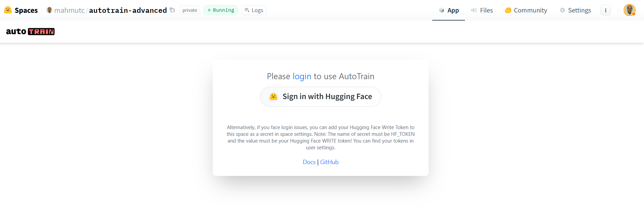Copy the space name with copy icon
Screen dimensions: 644x213
172,10
